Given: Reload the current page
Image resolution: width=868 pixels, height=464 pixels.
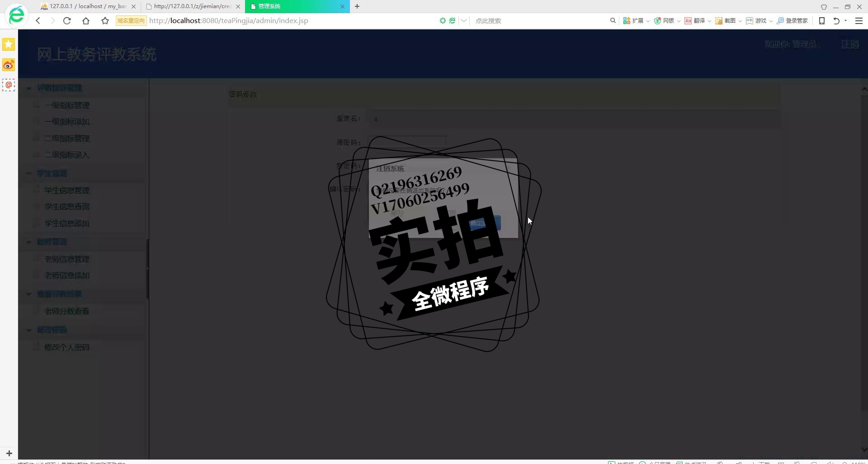Looking at the screenshot, I should pos(67,21).
